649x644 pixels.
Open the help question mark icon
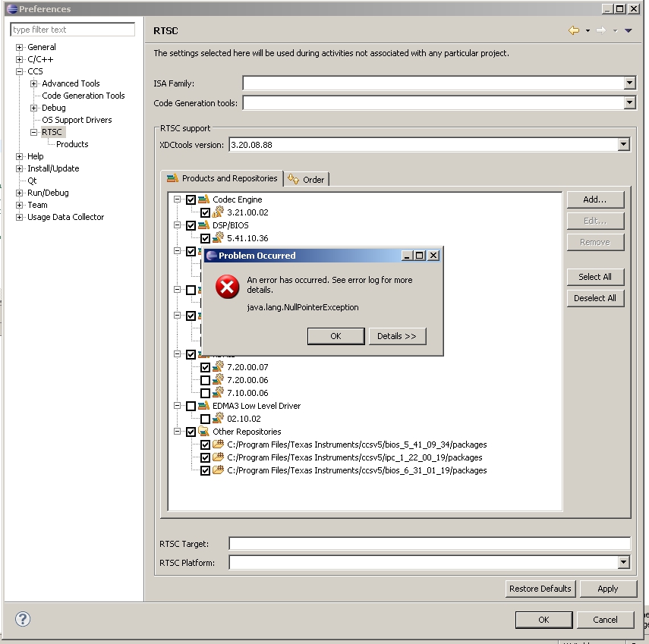(23, 619)
